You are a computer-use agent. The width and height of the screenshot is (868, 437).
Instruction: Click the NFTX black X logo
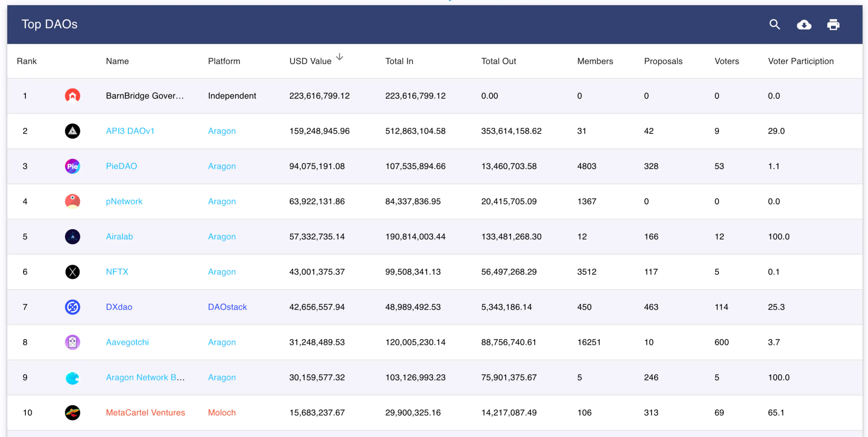pos(72,272)
